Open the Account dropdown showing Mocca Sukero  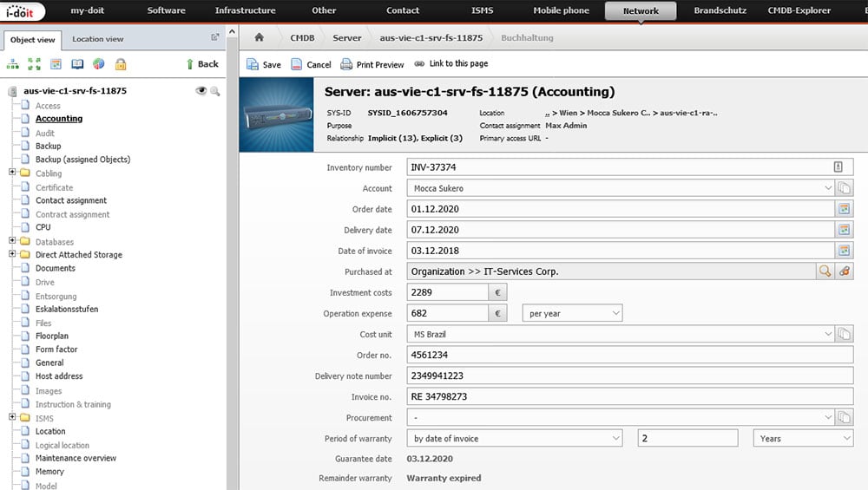(620, 188)
